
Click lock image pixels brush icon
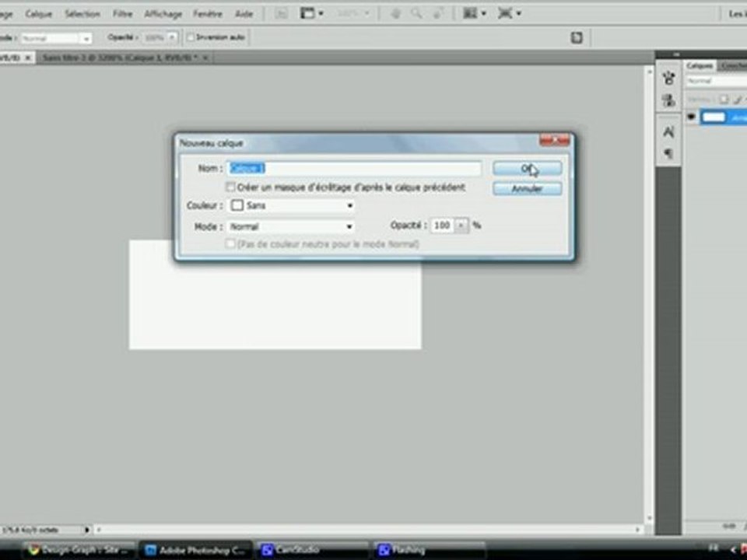pos(738,99)
